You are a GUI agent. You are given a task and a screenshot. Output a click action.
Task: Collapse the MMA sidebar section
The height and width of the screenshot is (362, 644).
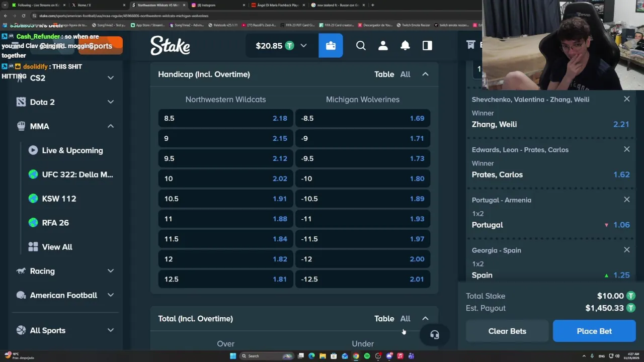pyautogui.click(x=111, y=126)
